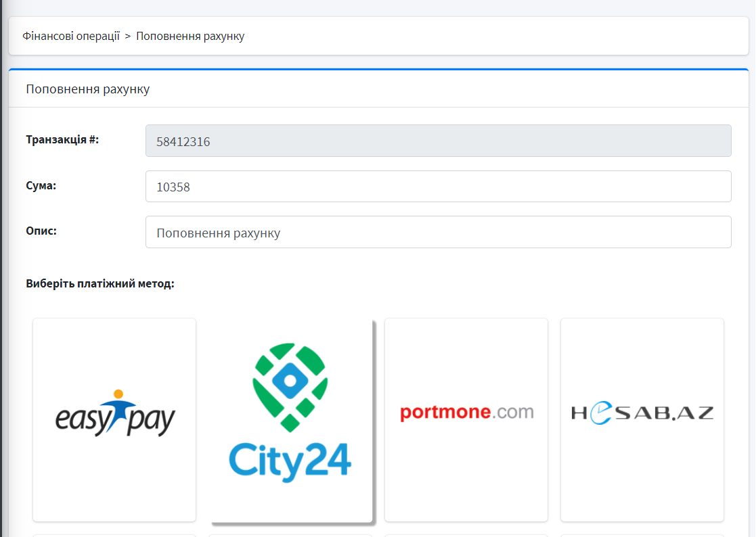Click the Транзакція #: label
This screenshot has height=537, width=756.
pyautogui.click(x=62, y=140)
